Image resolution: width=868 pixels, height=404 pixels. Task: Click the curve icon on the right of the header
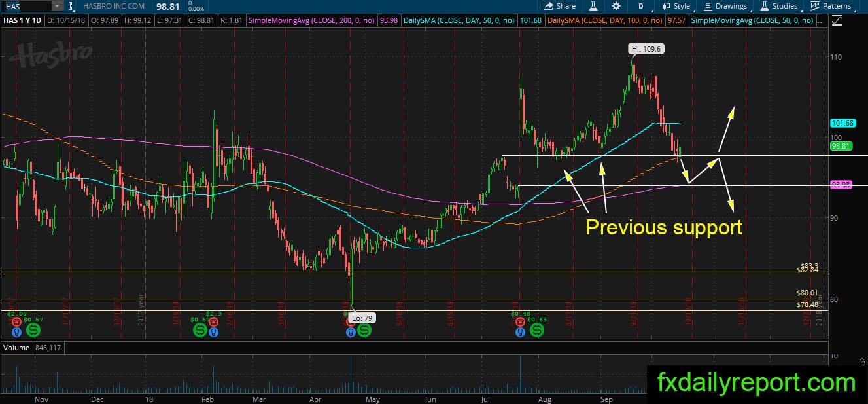(839, 21)
